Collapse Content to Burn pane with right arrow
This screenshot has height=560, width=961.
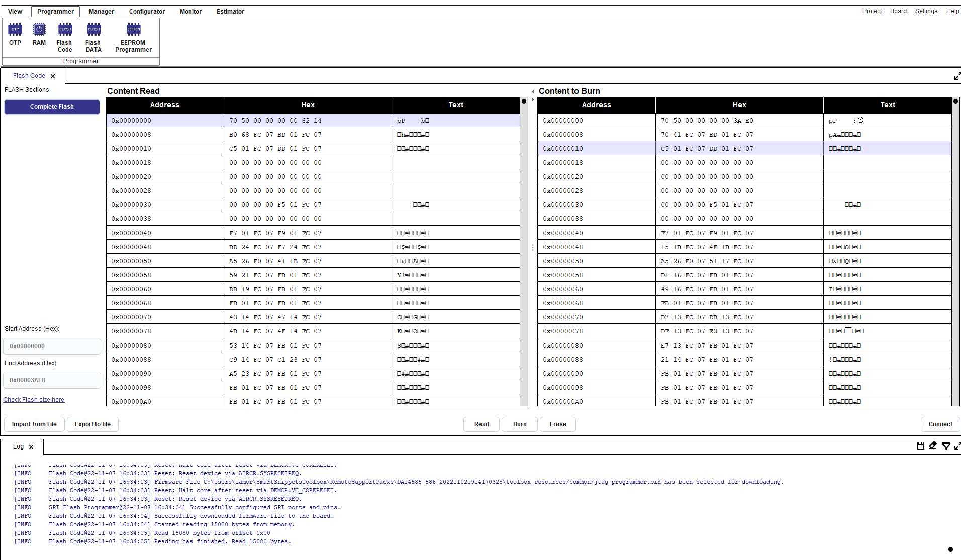(533, 99)
